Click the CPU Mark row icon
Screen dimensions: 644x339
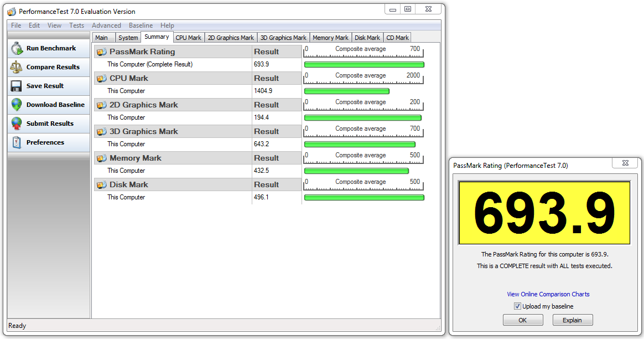coord(101,78)
